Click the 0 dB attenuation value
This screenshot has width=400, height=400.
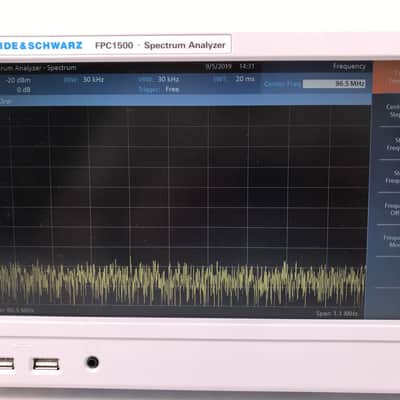(x=23, y=90)
